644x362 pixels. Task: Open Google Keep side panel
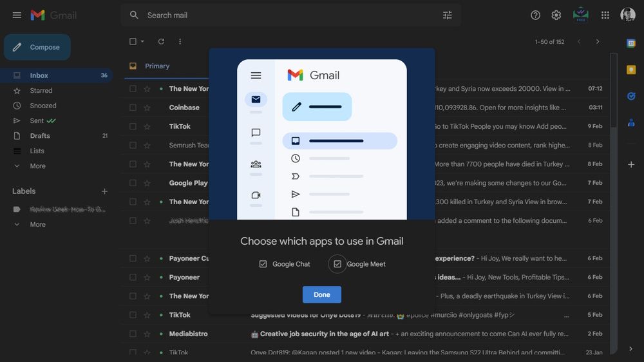631,70
